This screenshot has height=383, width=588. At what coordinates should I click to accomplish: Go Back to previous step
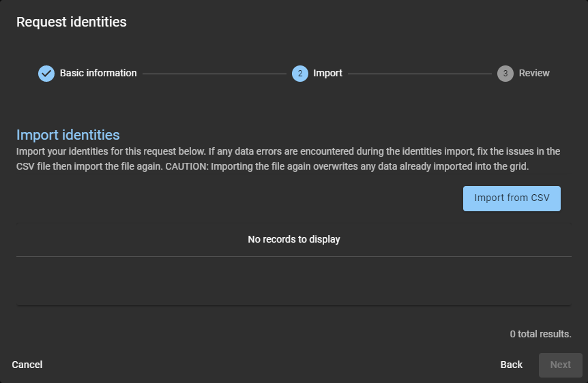(511, 365)
